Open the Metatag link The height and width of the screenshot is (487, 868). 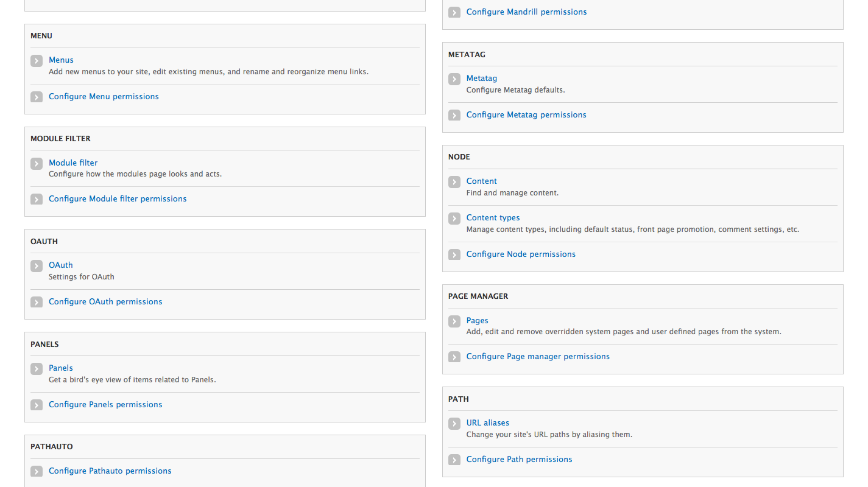482,78
